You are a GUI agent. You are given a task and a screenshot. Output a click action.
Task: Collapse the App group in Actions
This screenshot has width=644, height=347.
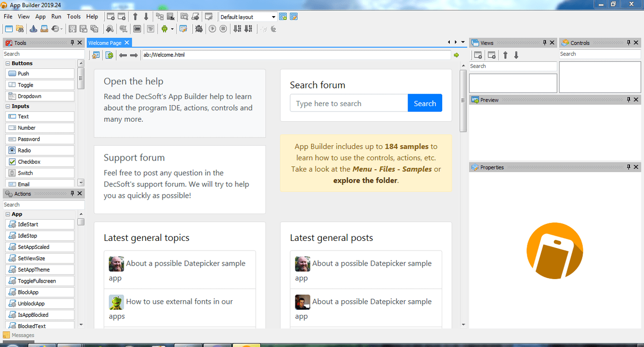coord(8,214)
